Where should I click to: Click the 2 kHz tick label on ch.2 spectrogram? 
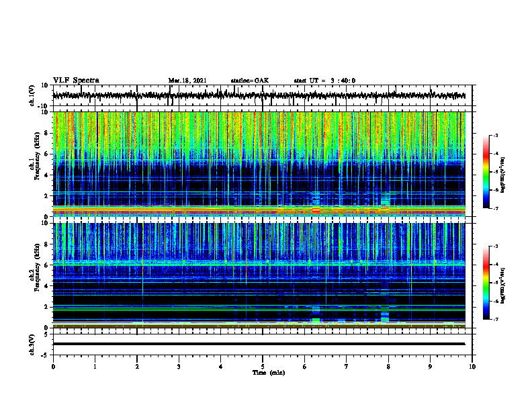pyautogui.click(x=46, y=307)
